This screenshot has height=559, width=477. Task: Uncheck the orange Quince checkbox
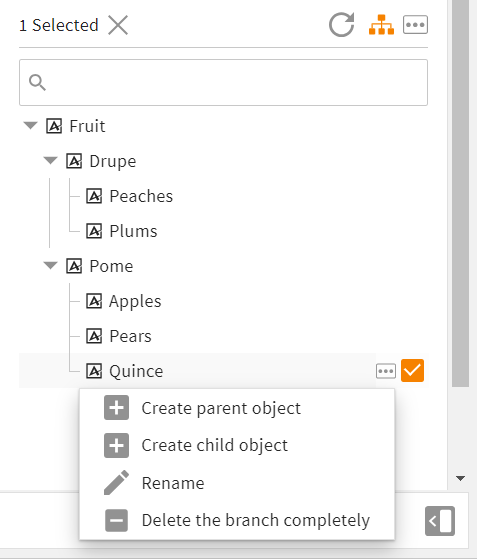(x=412, y=370)
